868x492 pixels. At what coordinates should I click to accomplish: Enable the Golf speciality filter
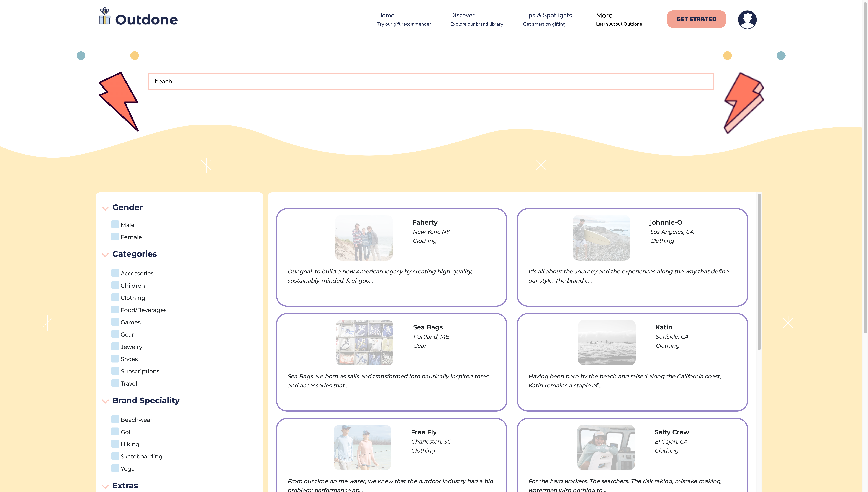click(115, 432)
